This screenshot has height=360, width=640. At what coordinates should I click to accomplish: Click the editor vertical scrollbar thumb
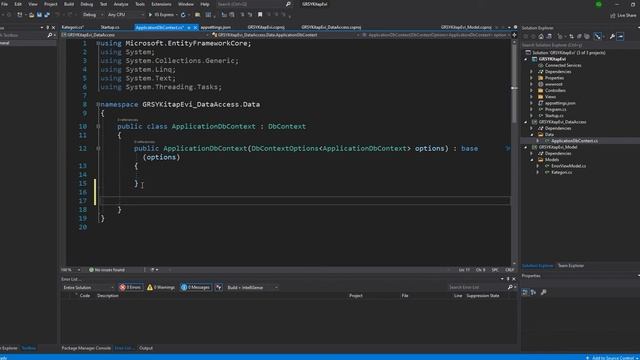(514, 84)
